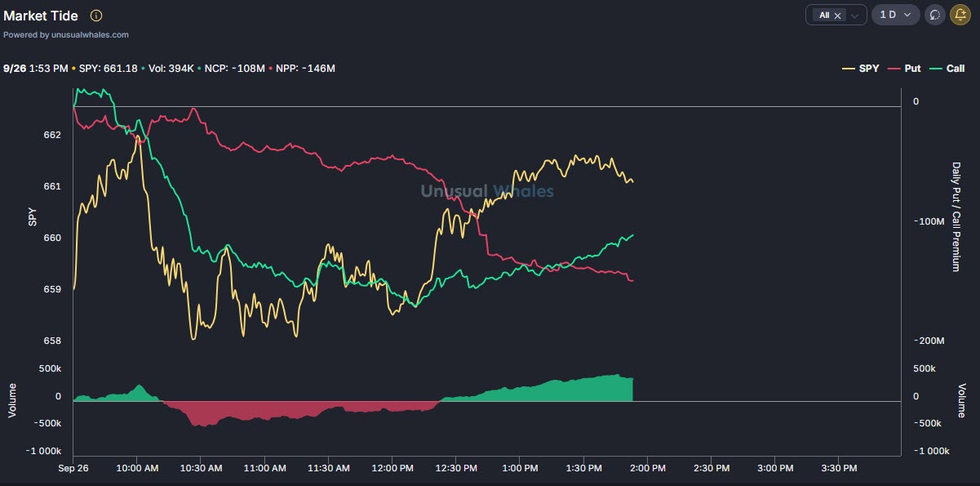Toggle SPY series in the legend

click(861, 69)
